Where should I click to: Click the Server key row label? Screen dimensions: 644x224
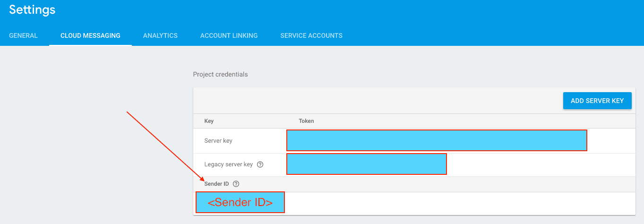tap(218, 141)
